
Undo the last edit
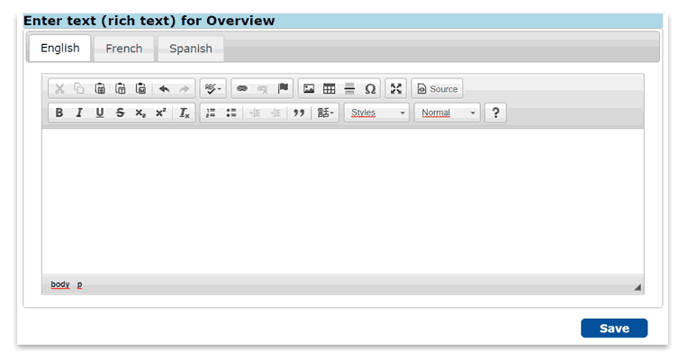pyautogui.click(x=164, y=89)
